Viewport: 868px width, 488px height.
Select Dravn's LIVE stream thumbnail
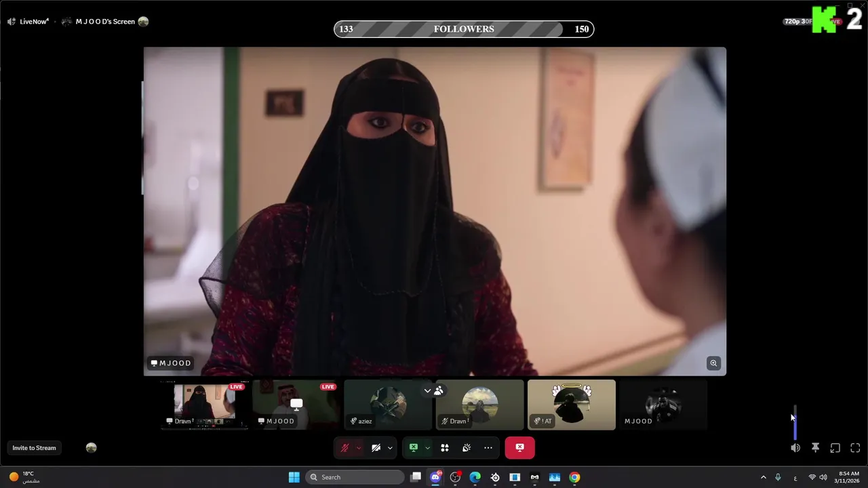tap(204, 405)
